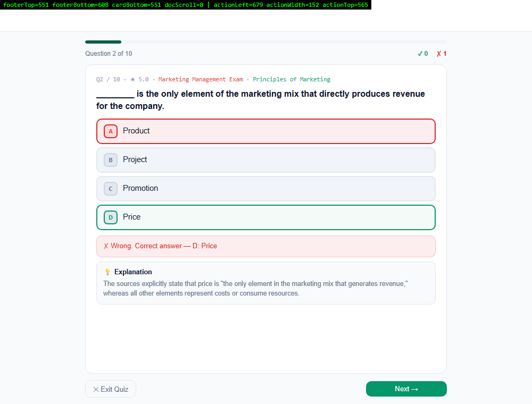Select the Price answer option

tap(266, 217)
